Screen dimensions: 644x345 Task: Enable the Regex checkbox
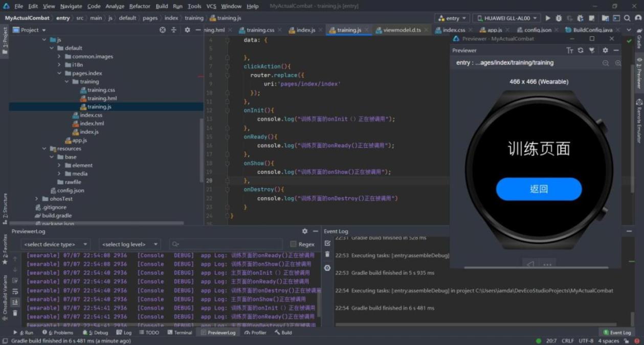(x=293, y=244)
